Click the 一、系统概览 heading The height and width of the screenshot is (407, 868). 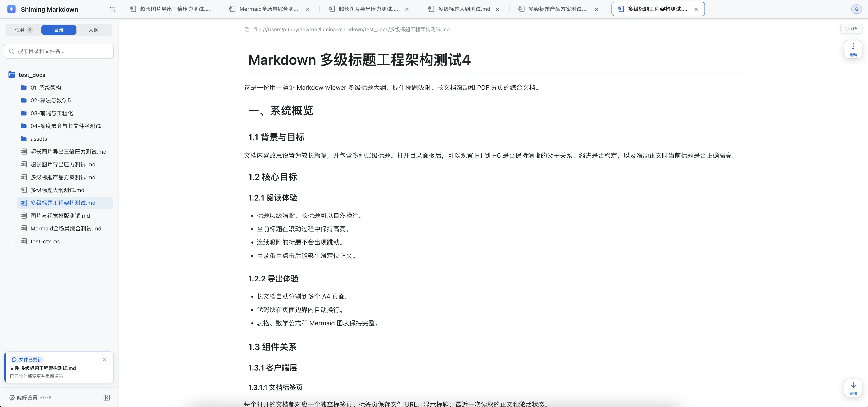click(x=280, y=110)
